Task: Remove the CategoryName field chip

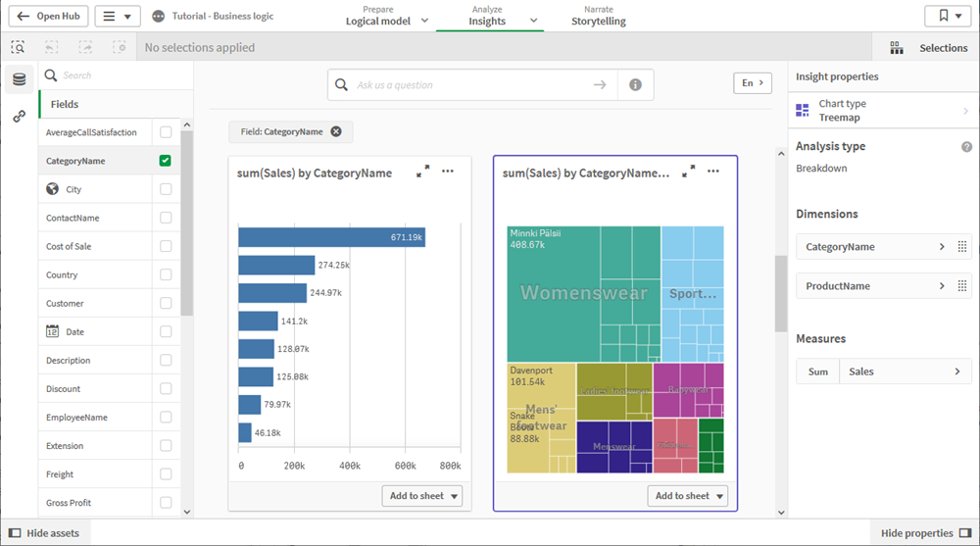Action: coord(336,131)
